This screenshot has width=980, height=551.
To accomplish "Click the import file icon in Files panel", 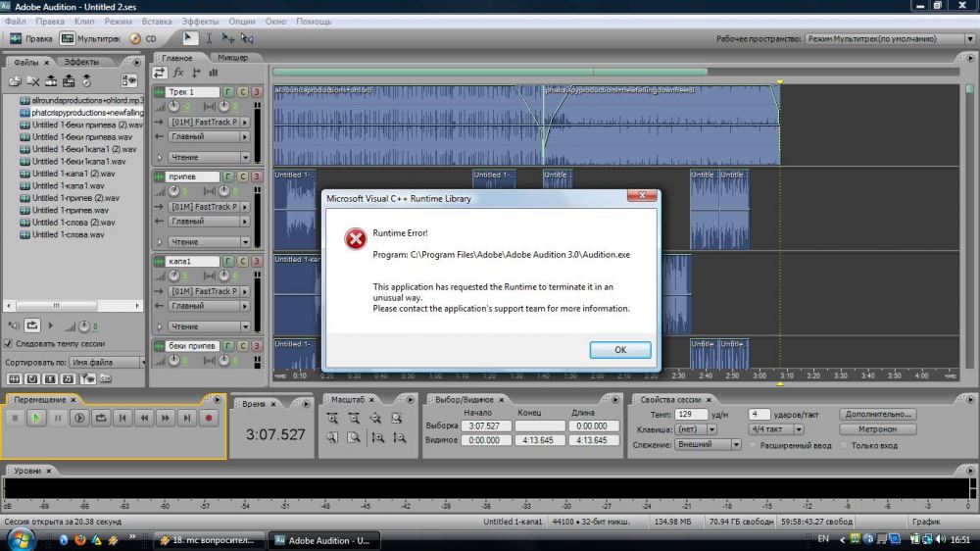I will [15, 80].
